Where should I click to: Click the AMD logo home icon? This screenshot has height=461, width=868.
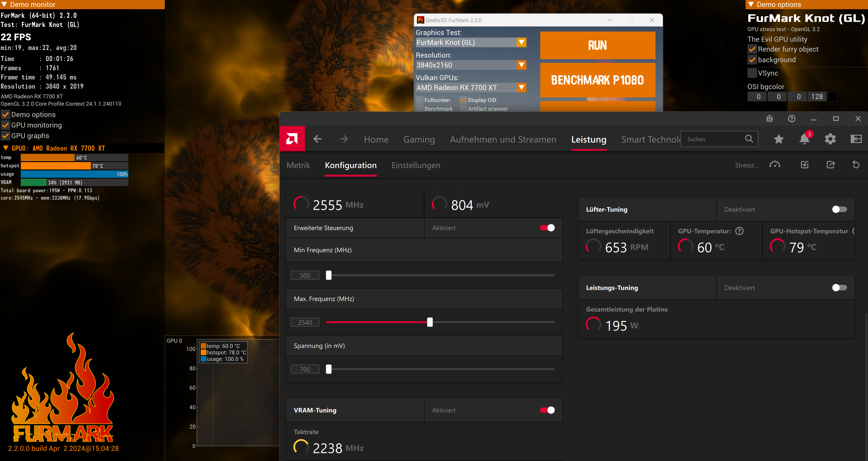pyautogui.click(x=292, y=139)
